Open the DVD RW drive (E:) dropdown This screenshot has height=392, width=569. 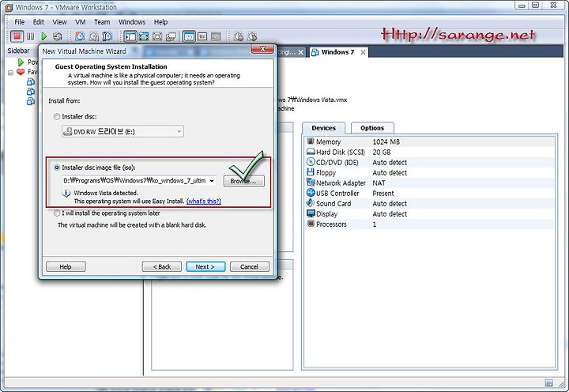122,131
